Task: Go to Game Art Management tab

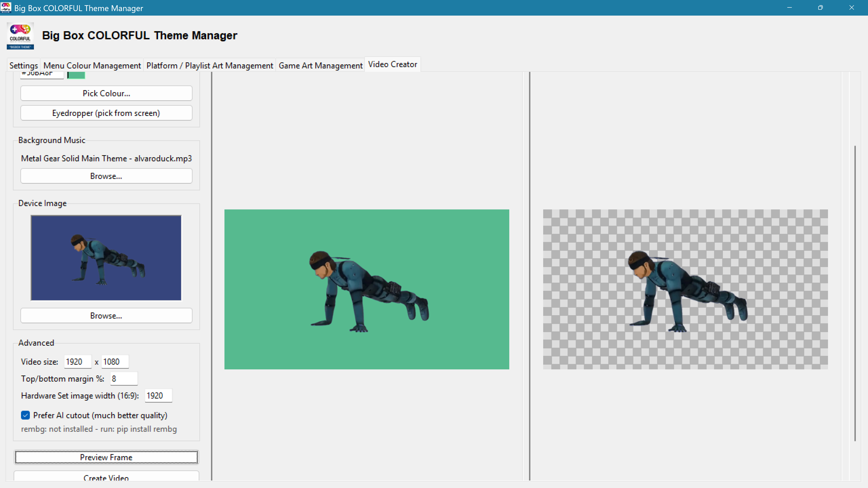Action: (321, 65)
